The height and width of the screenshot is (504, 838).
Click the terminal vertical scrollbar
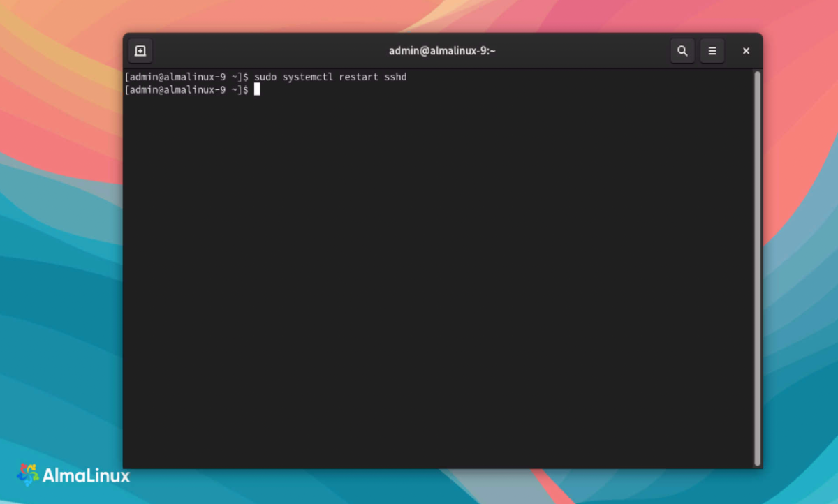pos(758,268)
